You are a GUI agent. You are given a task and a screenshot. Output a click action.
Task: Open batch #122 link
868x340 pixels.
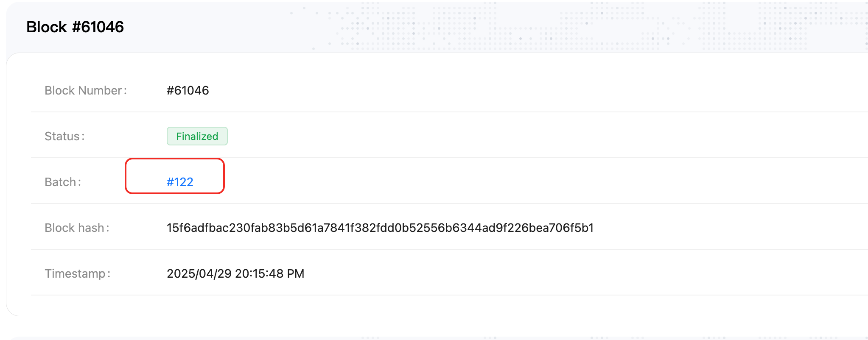[x=180, y=182]
